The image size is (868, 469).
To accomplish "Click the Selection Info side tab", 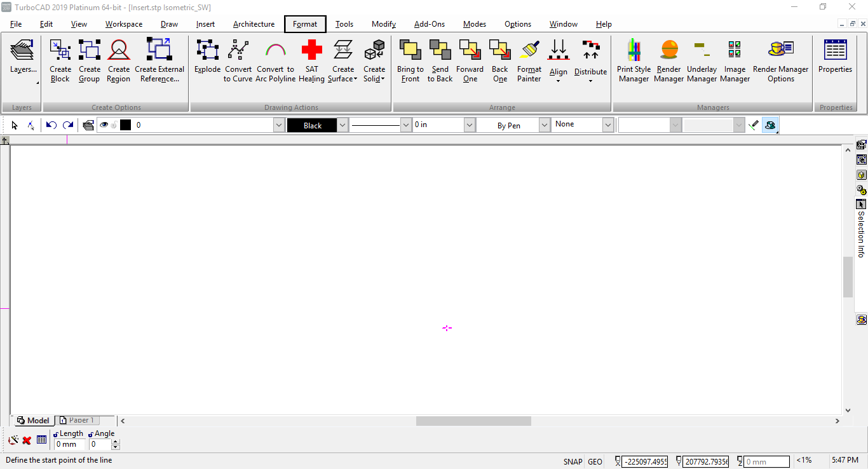I will (x=862, y=229).
